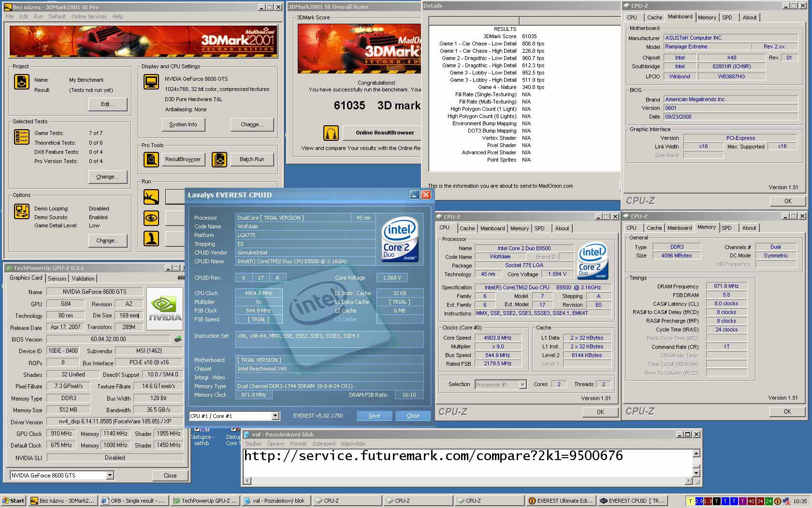
Task: Click the Notepad horizontal scrollbar left arrow
Action: point(247,481)
